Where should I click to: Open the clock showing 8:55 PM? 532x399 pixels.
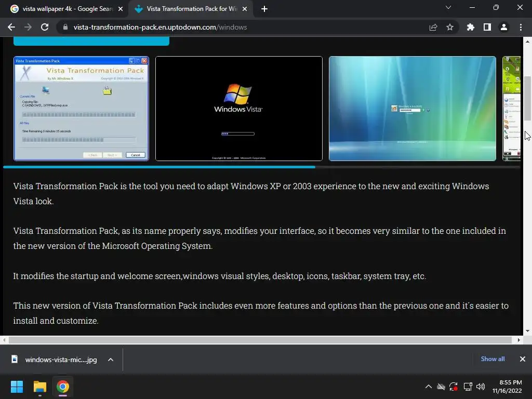click(507, 387)
